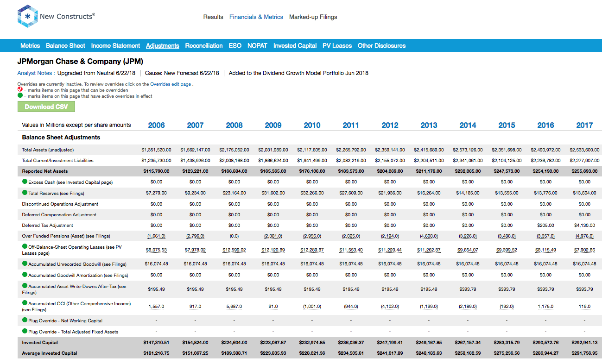Open Financials & Metrics section

256,17
